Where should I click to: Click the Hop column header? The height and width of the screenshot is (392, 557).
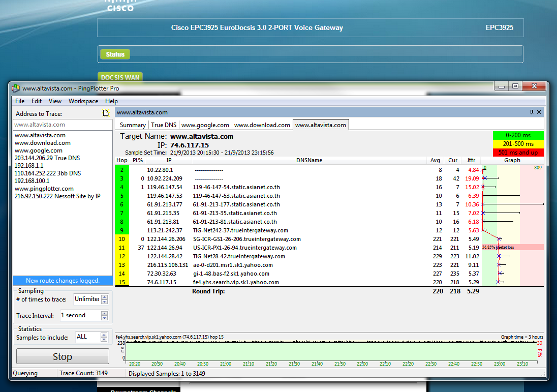point(122,160)
